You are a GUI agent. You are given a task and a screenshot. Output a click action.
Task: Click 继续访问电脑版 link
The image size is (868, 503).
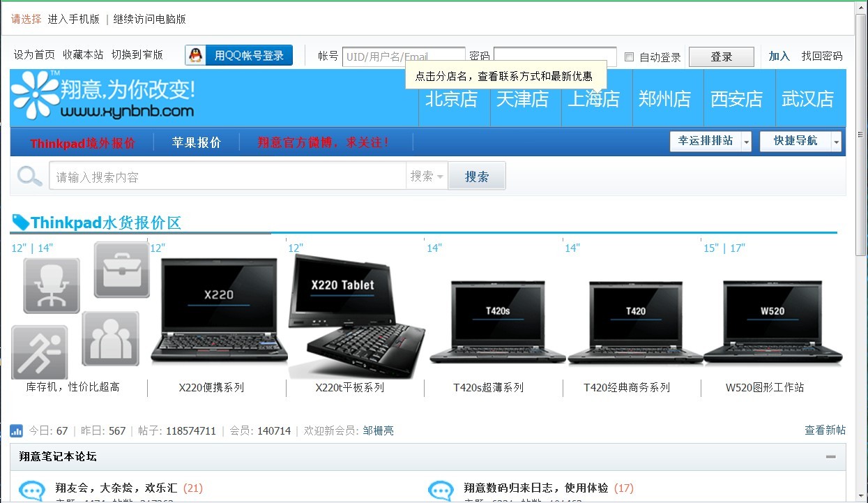click(x=150, y=20)
